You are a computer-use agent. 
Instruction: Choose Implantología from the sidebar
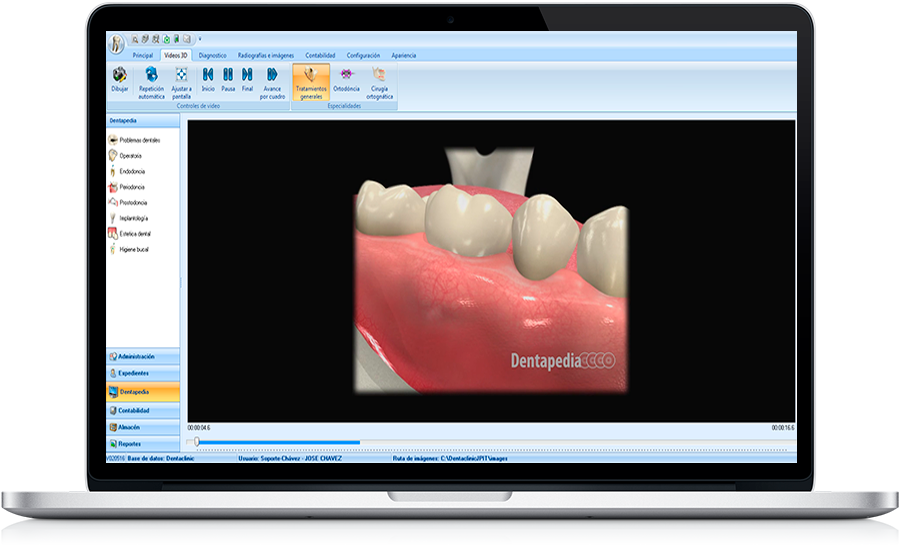point(134,218)
